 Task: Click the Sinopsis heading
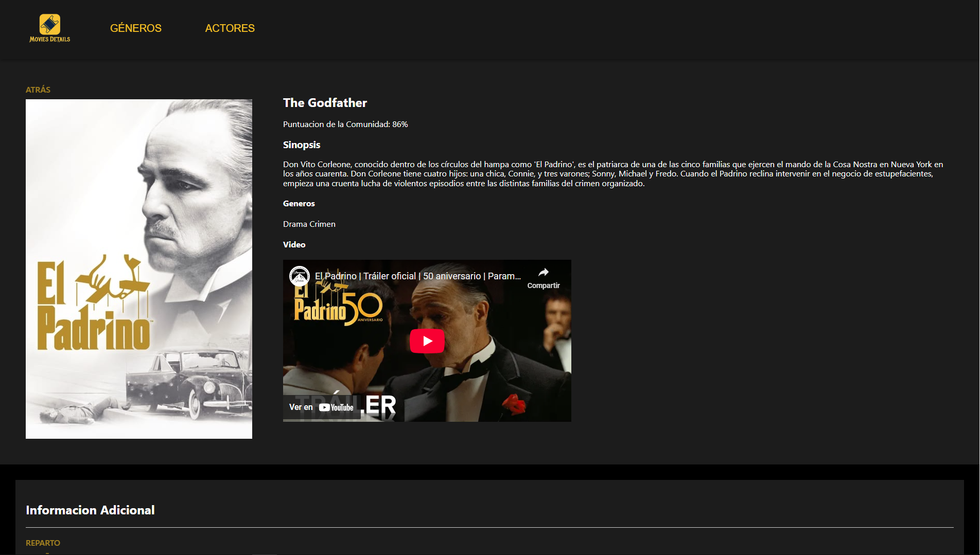302,145
